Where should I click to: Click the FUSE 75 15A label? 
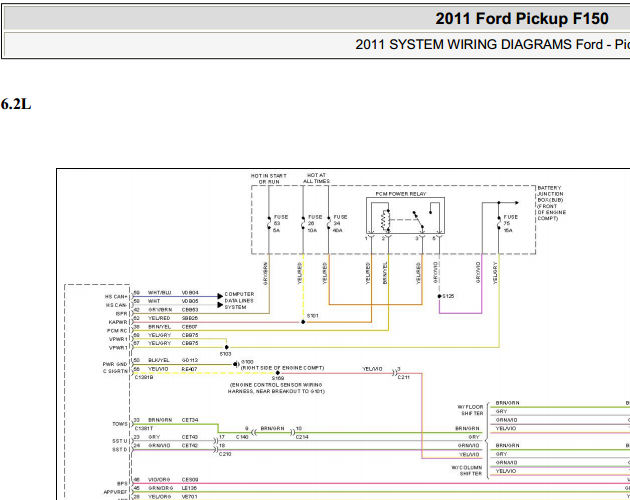click(511, 223)
